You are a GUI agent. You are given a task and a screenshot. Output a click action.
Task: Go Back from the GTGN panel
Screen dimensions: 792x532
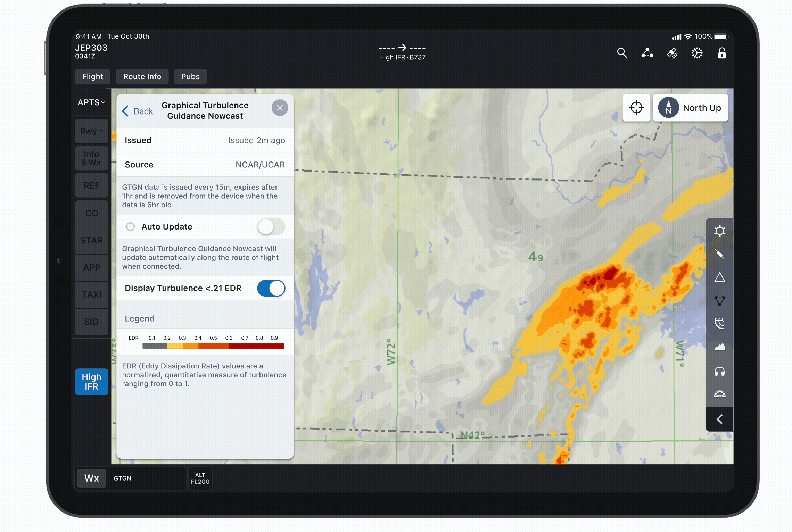(x=138, y=111)
